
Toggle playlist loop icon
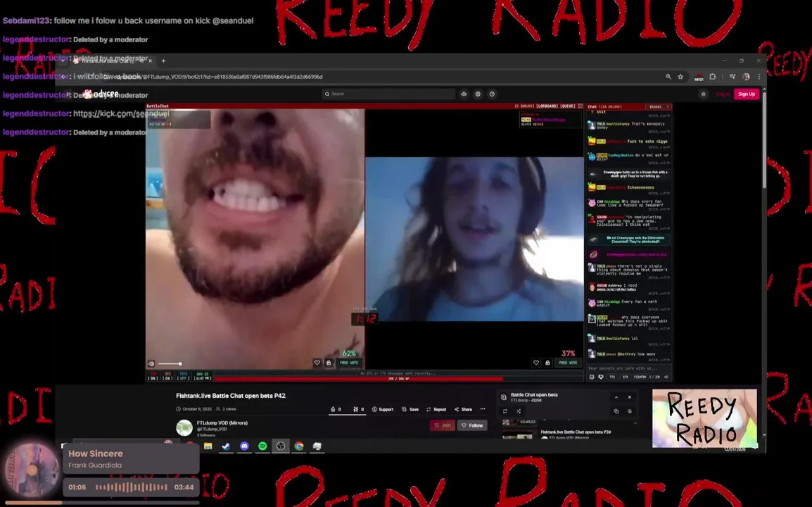(505, 411)
